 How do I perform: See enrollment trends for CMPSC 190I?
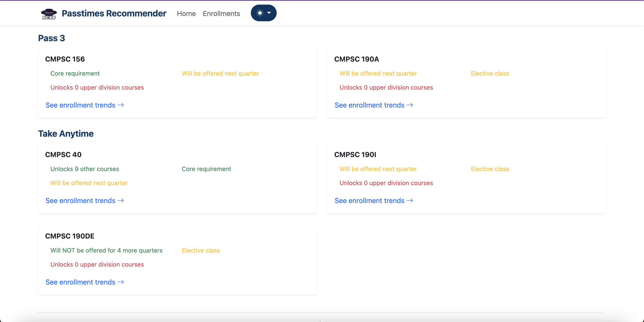(369, 200)
